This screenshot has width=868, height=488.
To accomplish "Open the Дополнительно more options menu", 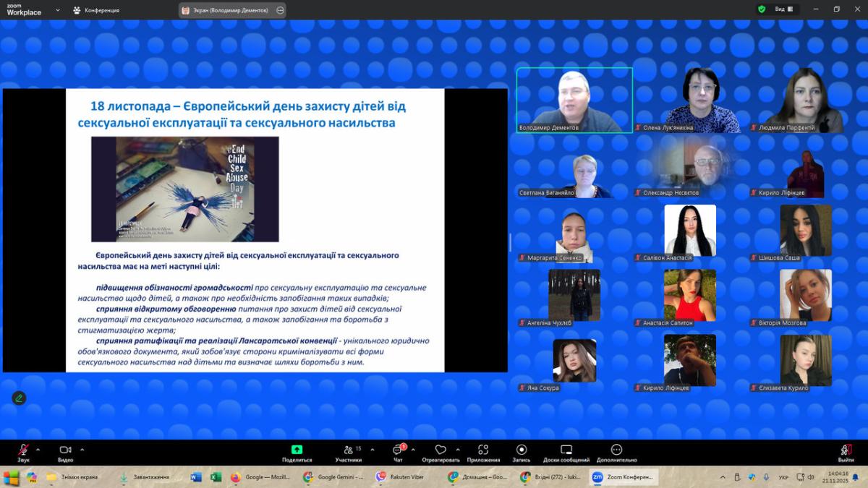I will (x=616, y=451).
